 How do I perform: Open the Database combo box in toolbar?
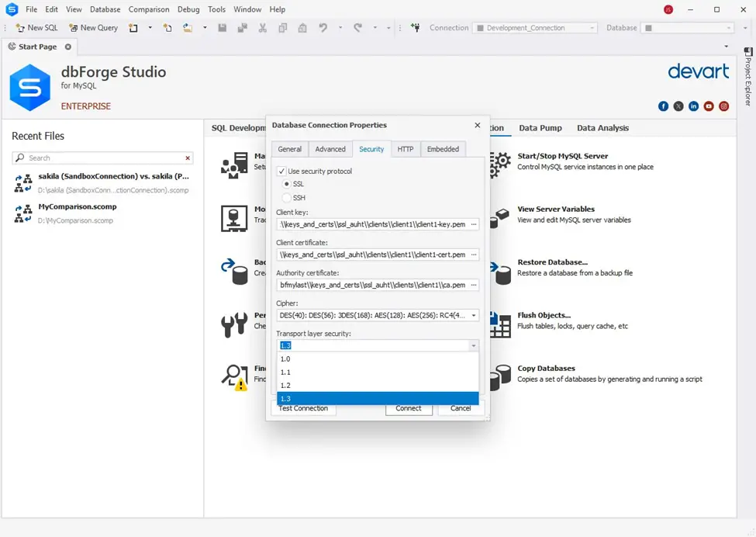(688, 28)
